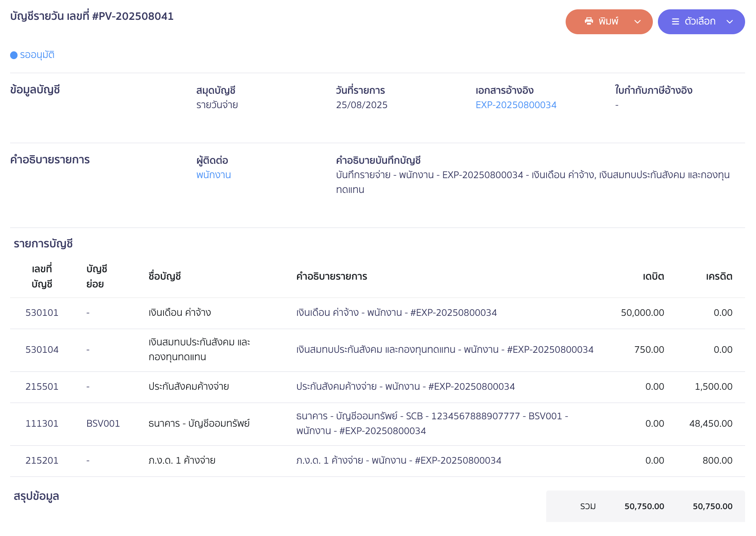Click the ชื่อบัญชี column header
The width and height of the screenshot is (756, 536).
[x=165, y=277]
